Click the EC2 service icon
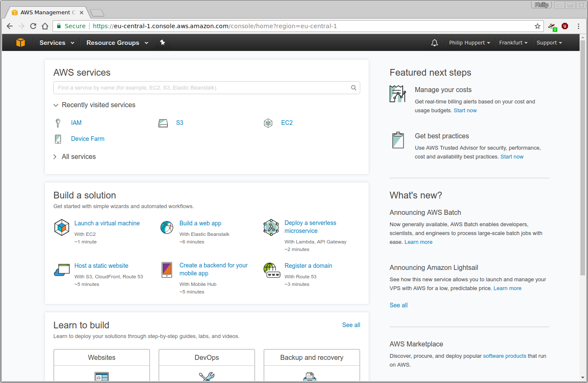Screen dimensions: 588x383 point(268,122)
